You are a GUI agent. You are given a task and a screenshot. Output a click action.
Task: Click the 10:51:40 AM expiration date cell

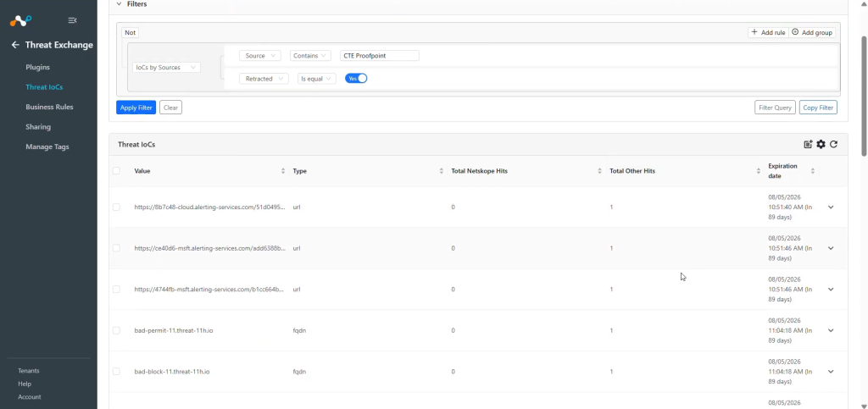click(789, 207)
